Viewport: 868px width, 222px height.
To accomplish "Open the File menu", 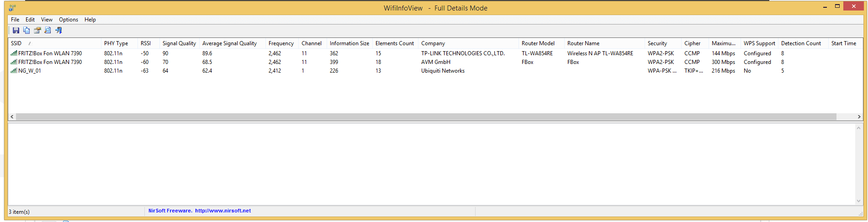I will [x=15, y=20].
